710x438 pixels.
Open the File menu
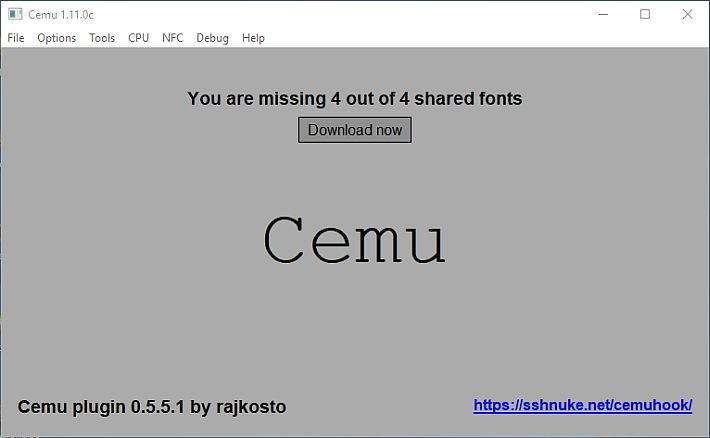16,38
